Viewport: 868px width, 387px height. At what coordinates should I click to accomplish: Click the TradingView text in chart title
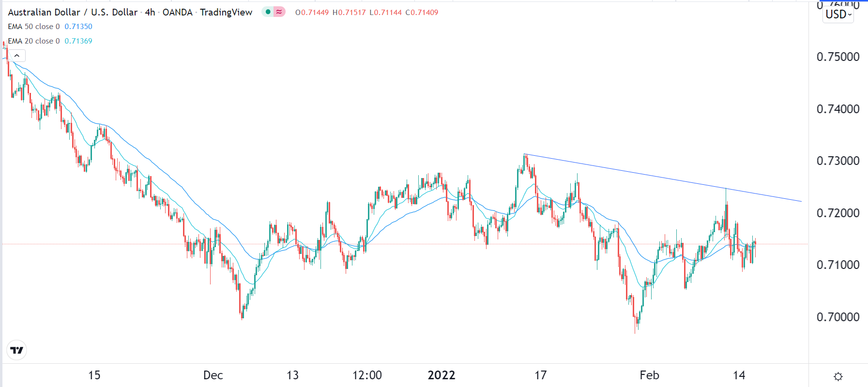[x=226, y=13]
